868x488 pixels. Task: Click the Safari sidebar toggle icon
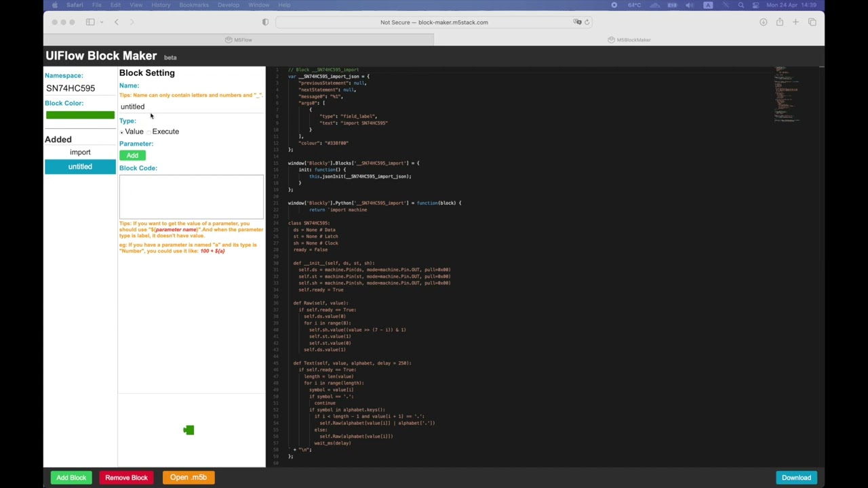click(90, 22)
